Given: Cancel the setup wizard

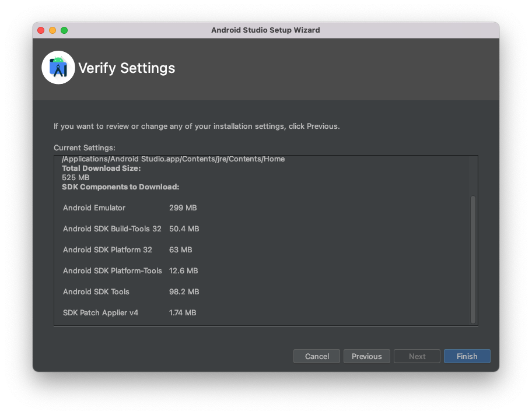Looking at the screenshot, I should pos(317,356).
